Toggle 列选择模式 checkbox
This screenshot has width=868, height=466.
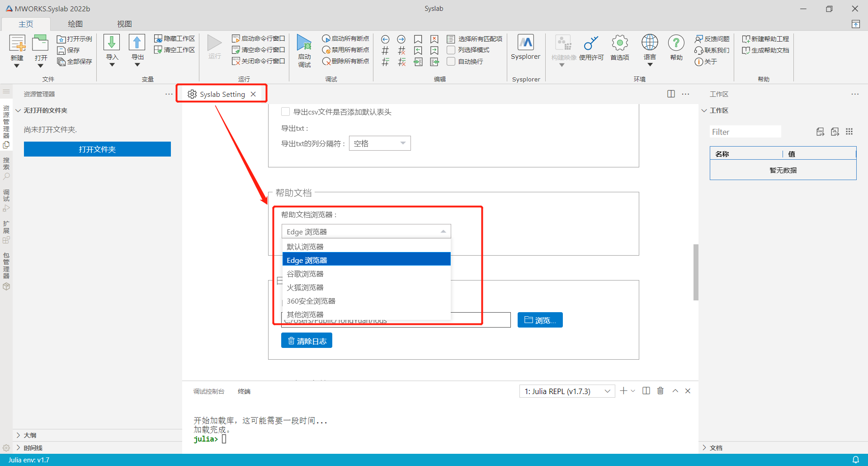click(x=451, y=50)
